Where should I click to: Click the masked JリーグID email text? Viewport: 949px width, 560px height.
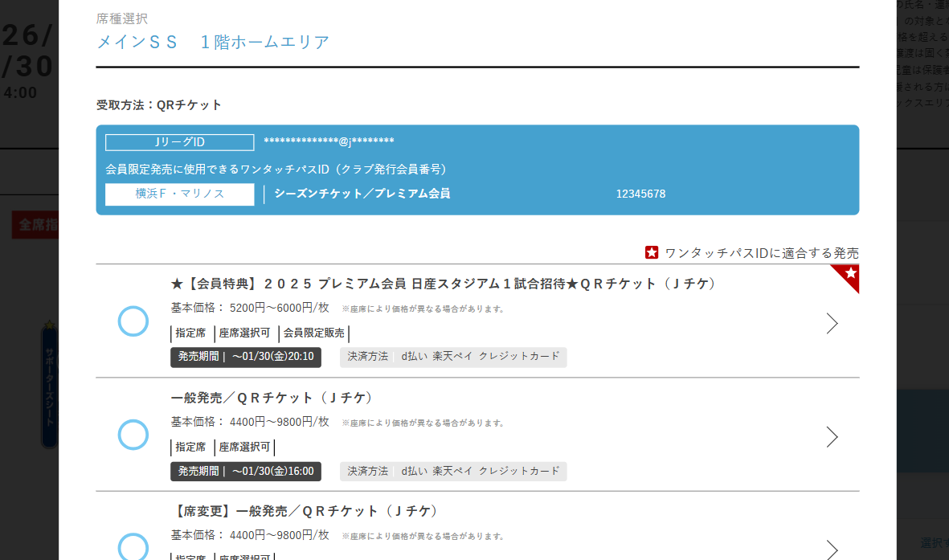[x=329, y=142]
